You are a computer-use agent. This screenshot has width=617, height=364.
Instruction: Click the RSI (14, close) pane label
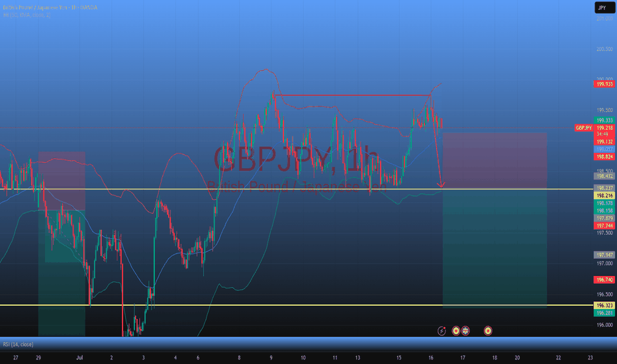(x=18, y=344)
